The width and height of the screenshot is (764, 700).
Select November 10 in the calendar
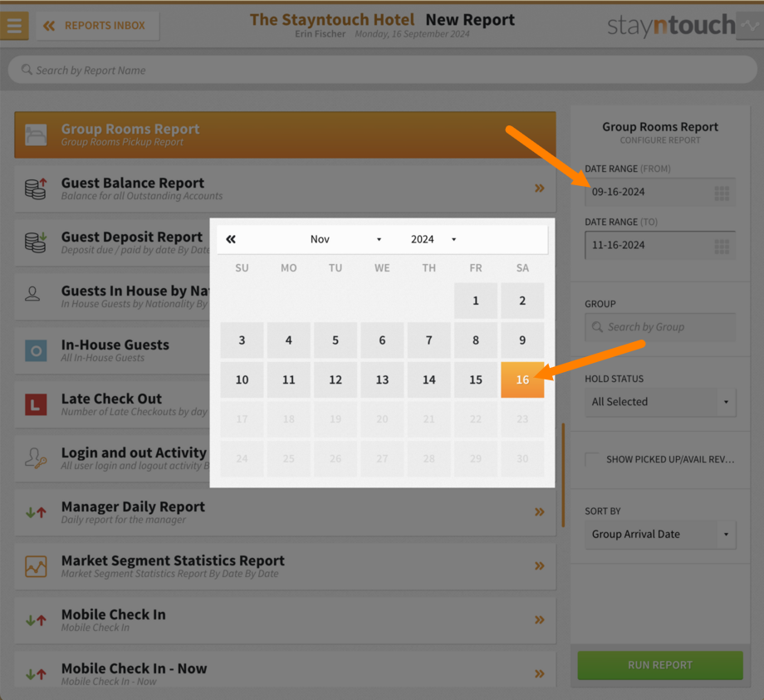coord(242,379)
